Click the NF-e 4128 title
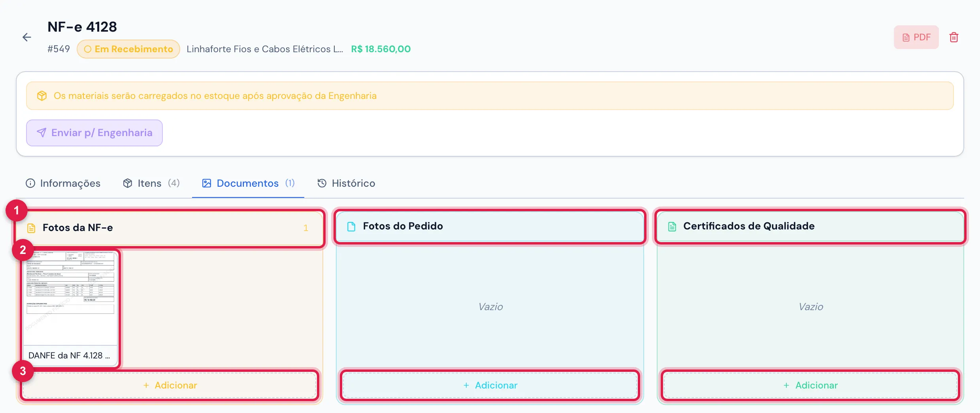 (82, 27)
